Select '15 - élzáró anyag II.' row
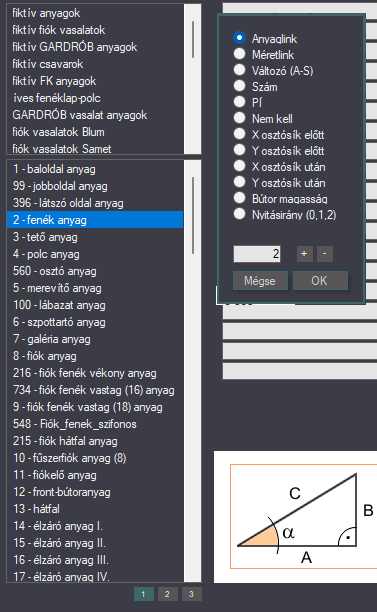 [x=95, y=543]
